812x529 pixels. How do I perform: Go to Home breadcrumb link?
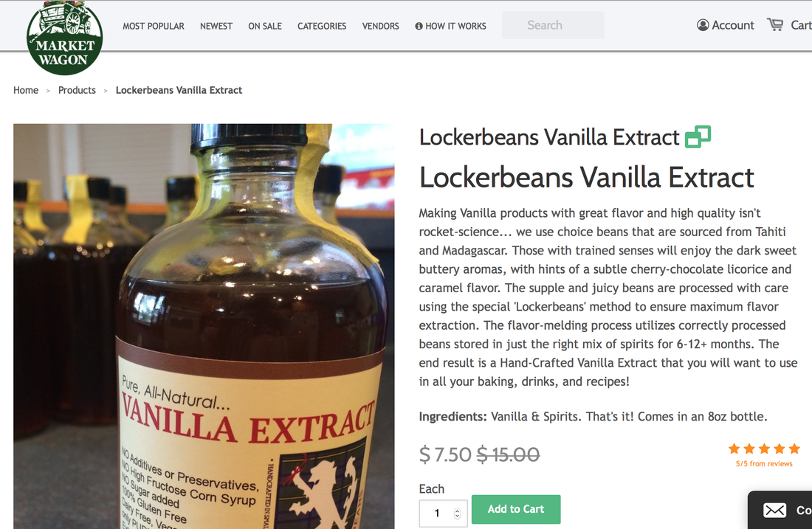coord(26,90)
